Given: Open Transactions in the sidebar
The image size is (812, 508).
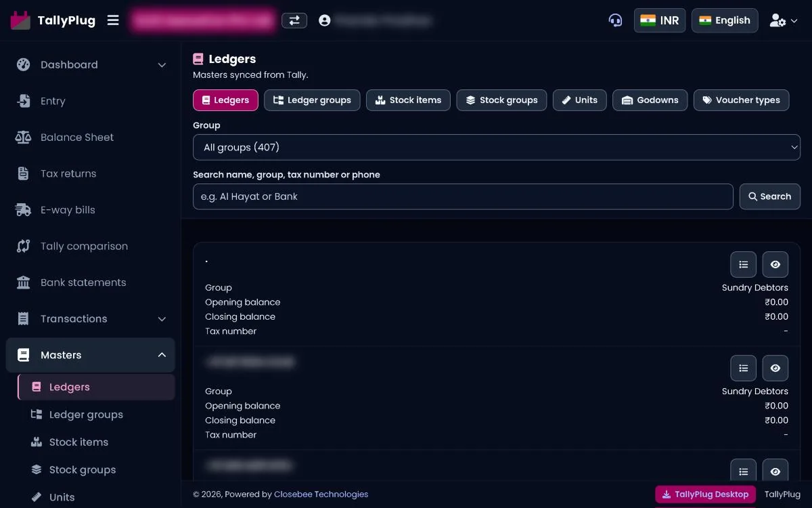Looking at the screenshot, I should click(91, 318).
